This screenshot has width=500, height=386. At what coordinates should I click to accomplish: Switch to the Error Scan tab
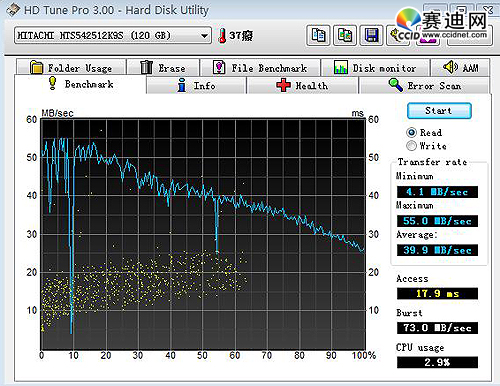point(424,86)
